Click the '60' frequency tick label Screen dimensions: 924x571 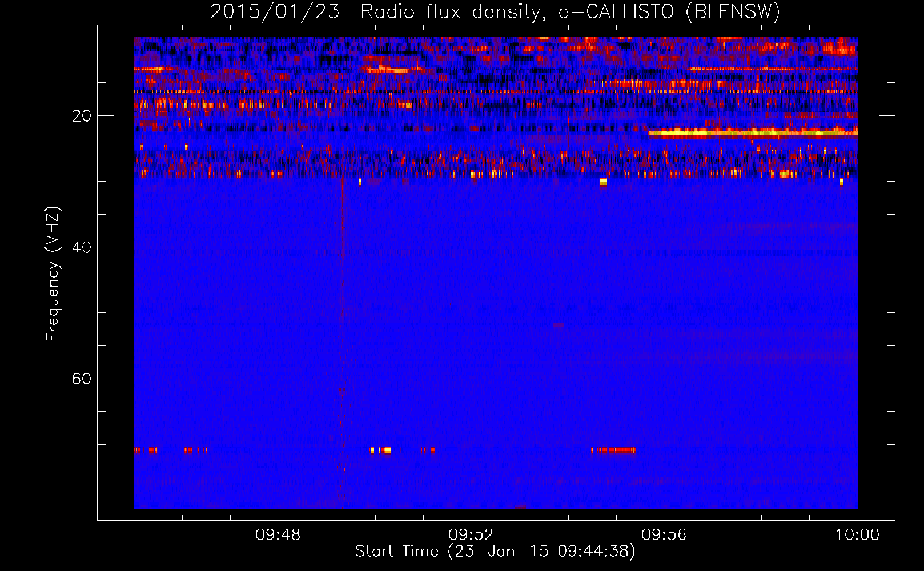coord(81,379)
